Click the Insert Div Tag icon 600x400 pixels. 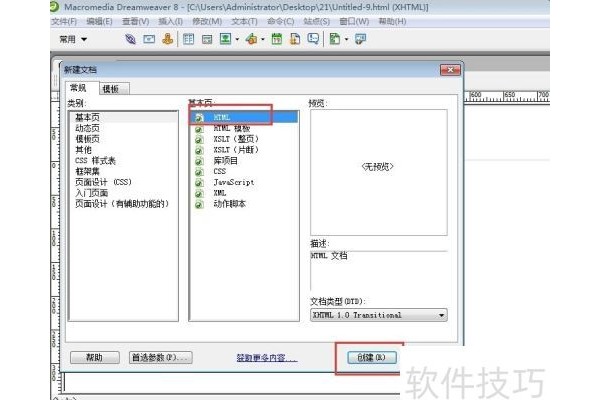tap(207, 39)
